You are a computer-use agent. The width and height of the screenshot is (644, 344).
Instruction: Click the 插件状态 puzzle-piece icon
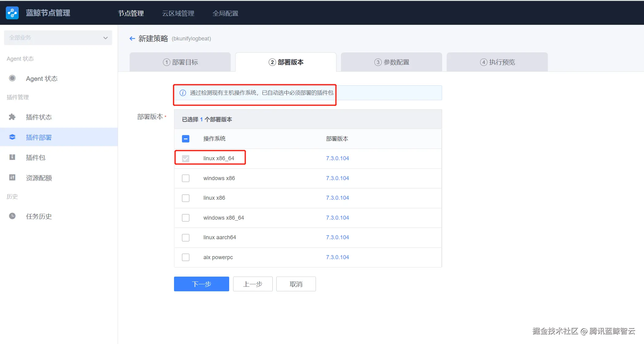(12, 117)
